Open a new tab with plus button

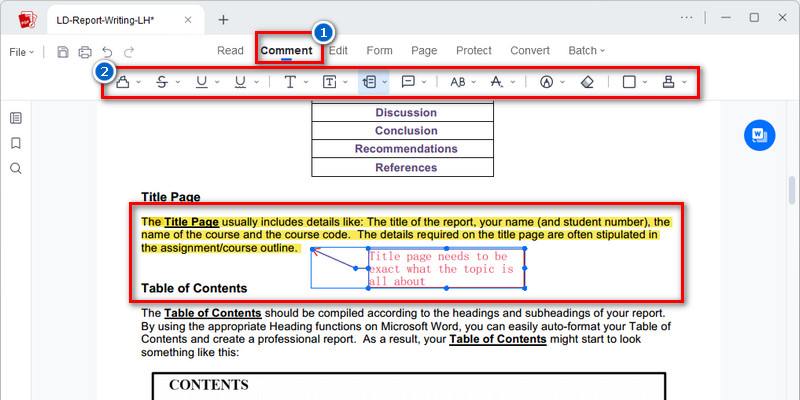point(223,20)
